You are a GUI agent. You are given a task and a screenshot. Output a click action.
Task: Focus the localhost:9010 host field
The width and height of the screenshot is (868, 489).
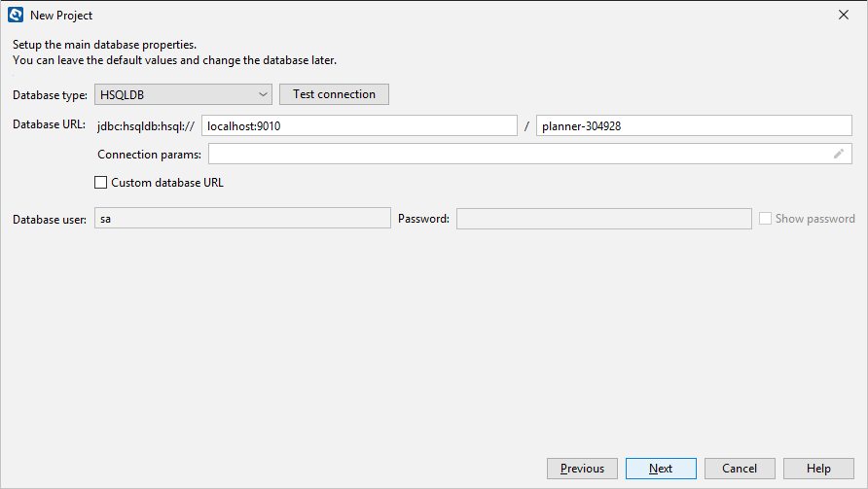[x=359, y=125]
